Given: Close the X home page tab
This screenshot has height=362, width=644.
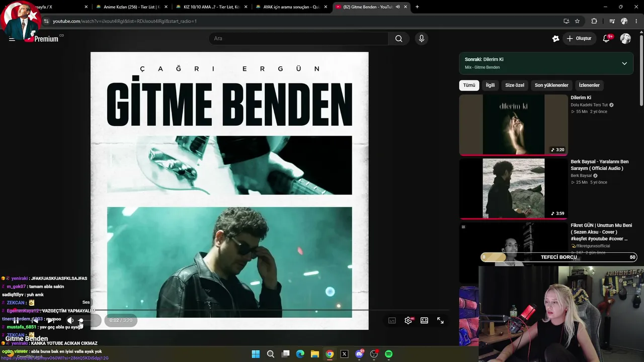Looking at the screenshot, I should coord(86,7).
